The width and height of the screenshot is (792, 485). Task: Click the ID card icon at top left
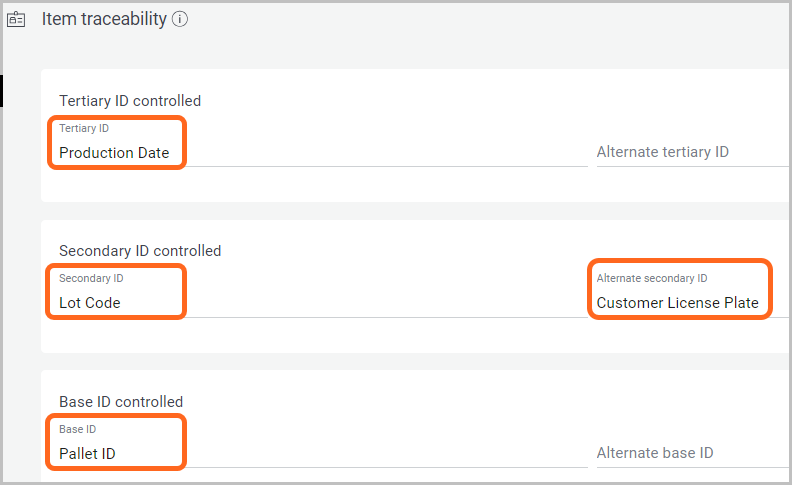16,20
